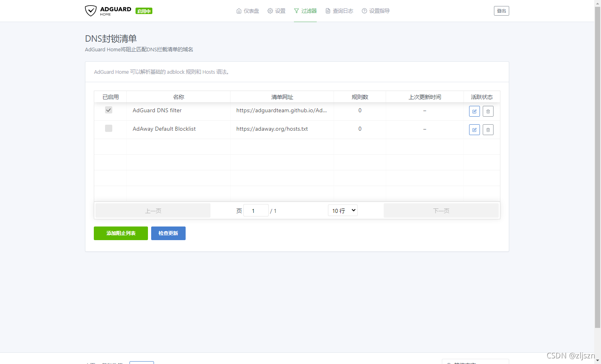Select the 过滤器 filters menu
This screenshot has width=601, height=364.
(305, 11)
